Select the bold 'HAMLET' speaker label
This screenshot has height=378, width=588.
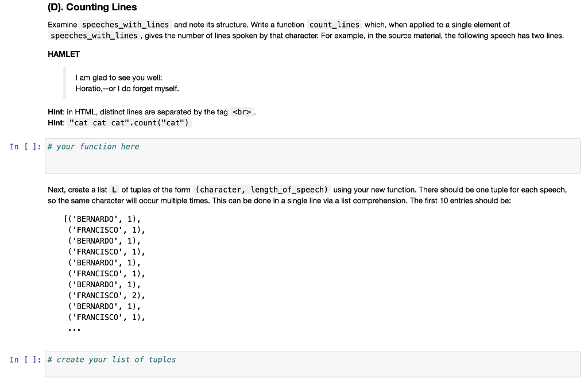click(63, 53)
